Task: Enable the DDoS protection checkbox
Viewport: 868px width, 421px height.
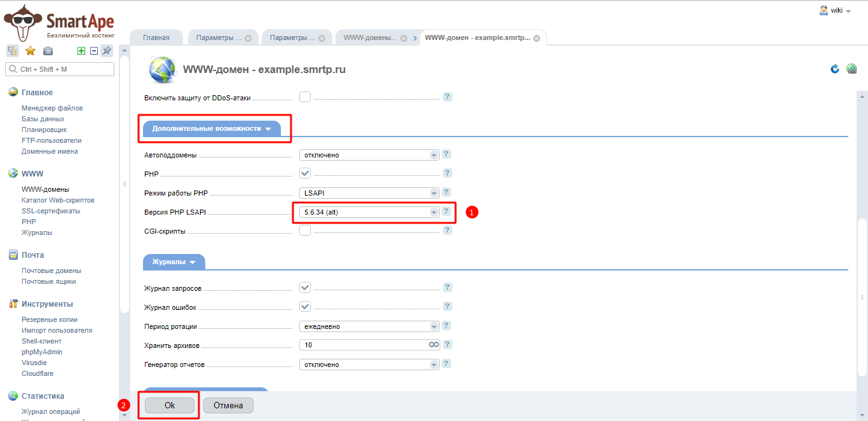Action: (x=305, y=97)
